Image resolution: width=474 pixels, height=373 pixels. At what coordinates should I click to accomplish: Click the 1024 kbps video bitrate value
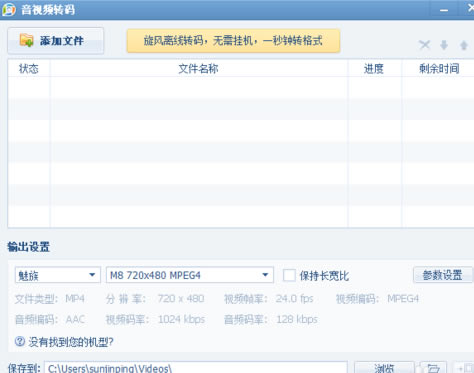(x=181, y=319)
